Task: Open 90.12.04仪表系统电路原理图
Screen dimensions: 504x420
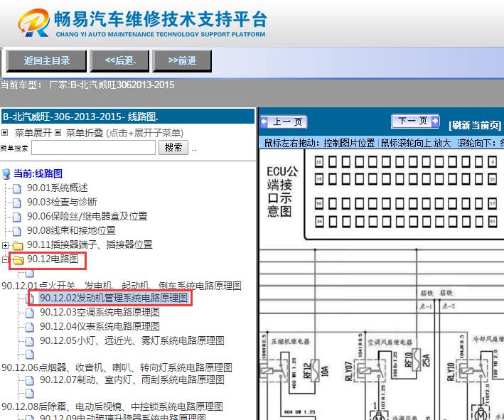Action: click(x=100, y=326)
